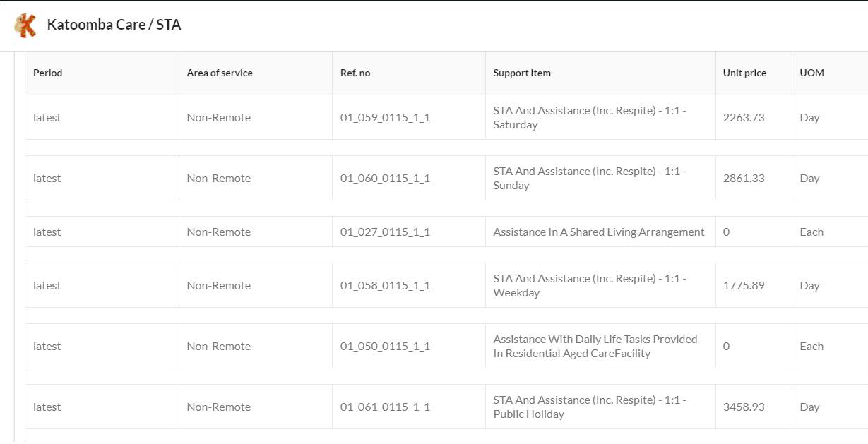The height and width of the screenshot is (444, 868).
Task: Click "latest" period in the 01_061_0115_1_1 row
Action: (x=47, y=407)
